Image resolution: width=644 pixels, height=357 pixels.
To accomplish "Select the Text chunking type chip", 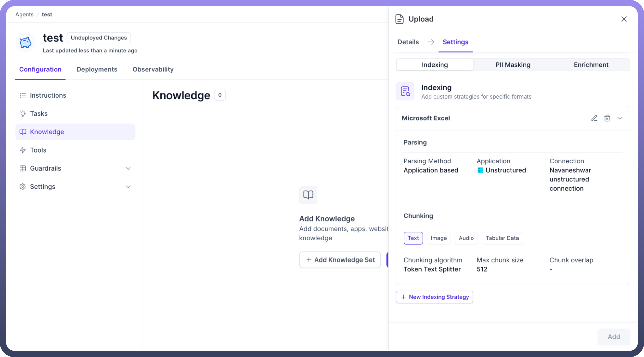I will click(x=413, y=238).
